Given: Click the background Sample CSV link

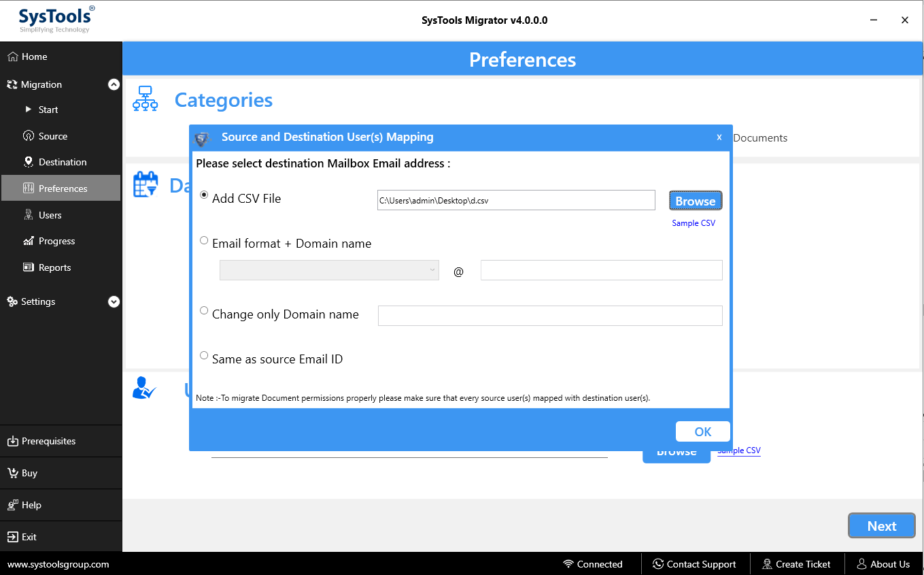Looking at the screenshot, I should 739,450.
